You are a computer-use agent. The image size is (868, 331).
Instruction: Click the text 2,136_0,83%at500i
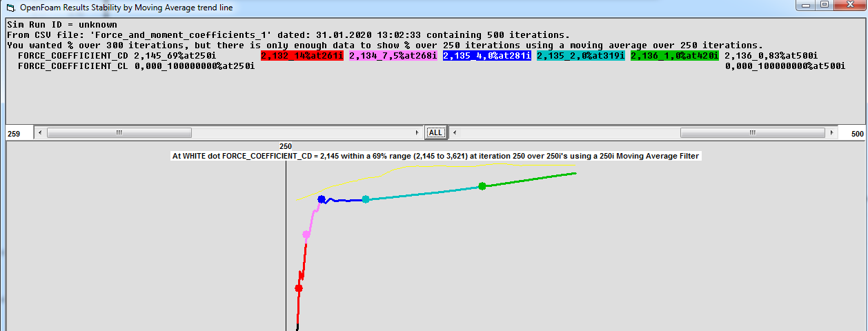[x=771, y=55]
